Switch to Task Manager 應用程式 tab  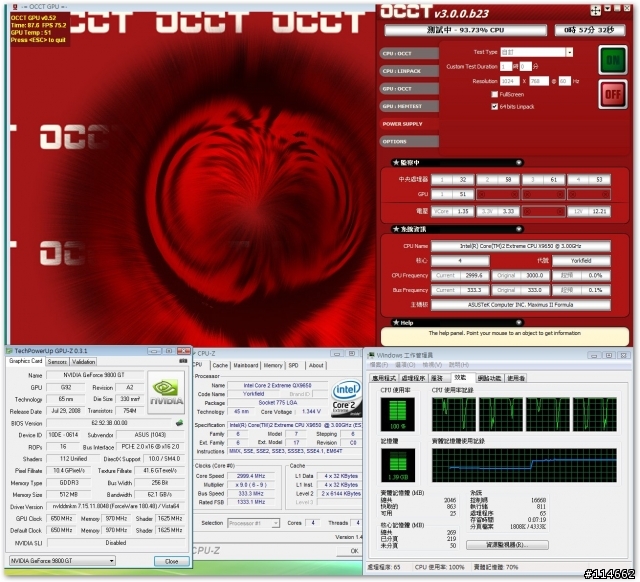point(384,378)
